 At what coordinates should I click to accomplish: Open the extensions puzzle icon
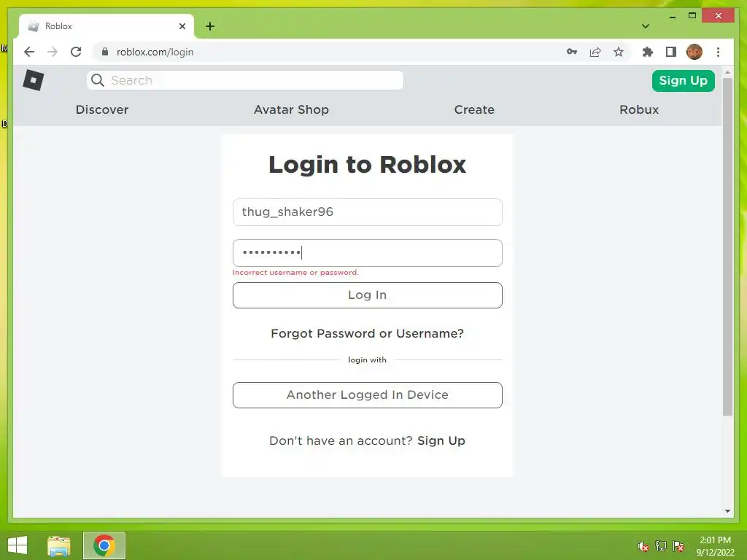pos(648,52)
